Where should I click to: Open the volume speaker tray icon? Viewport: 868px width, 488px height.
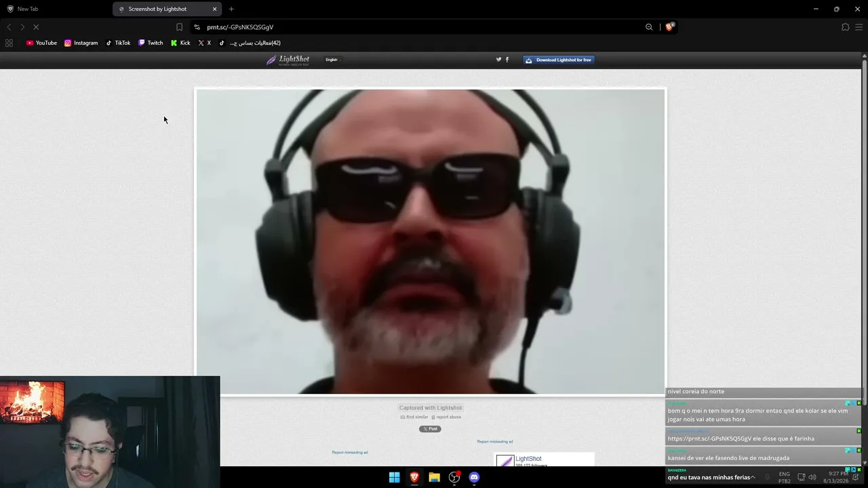pos(812,477)
